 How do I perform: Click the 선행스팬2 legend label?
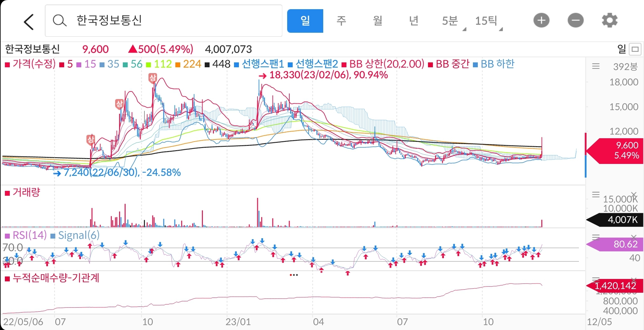tap(317, 64)
